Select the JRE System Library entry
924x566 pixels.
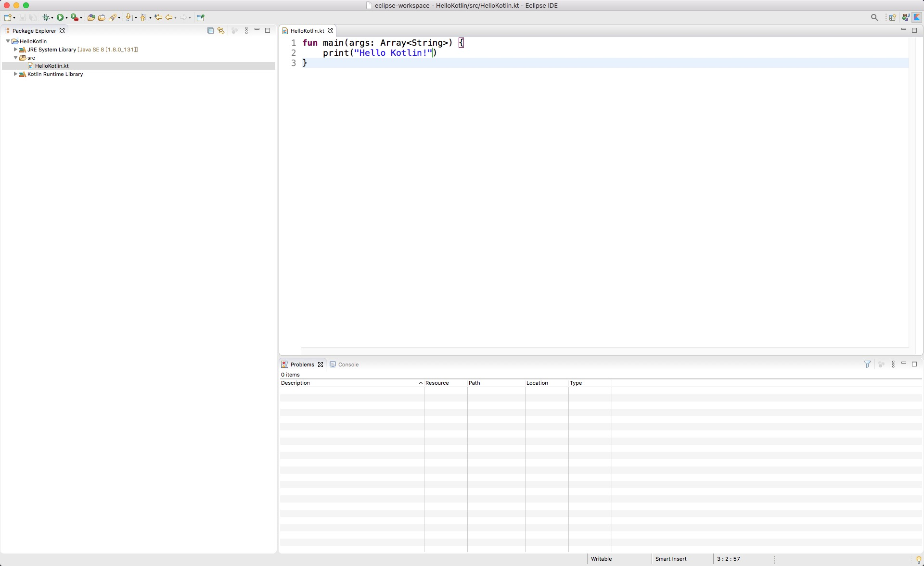click(x=83, y=50)
